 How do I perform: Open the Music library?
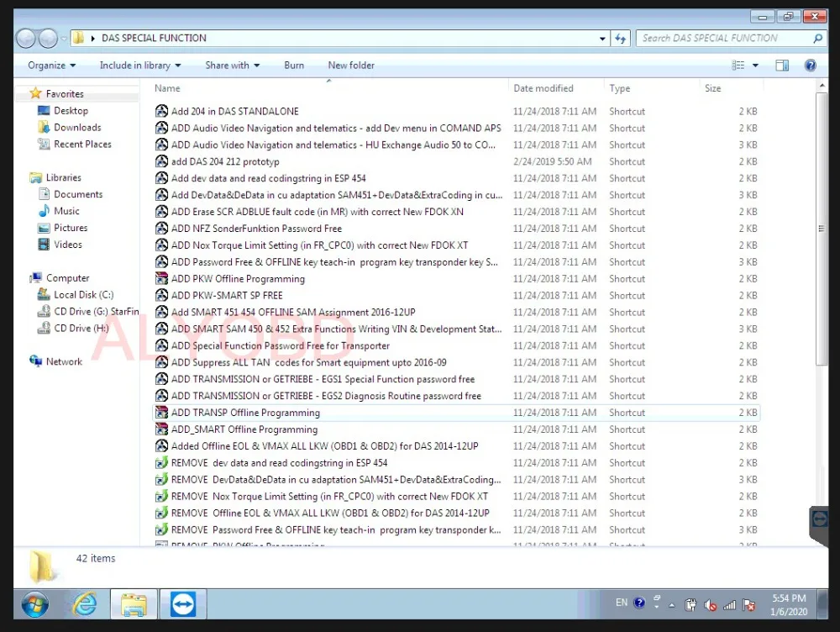(x=66, y=211)
